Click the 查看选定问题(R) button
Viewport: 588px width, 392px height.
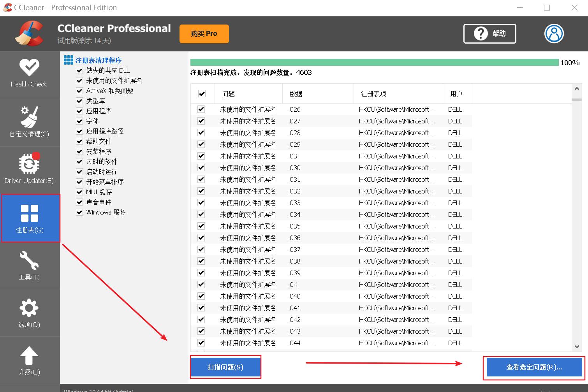(x=533, y=367)
